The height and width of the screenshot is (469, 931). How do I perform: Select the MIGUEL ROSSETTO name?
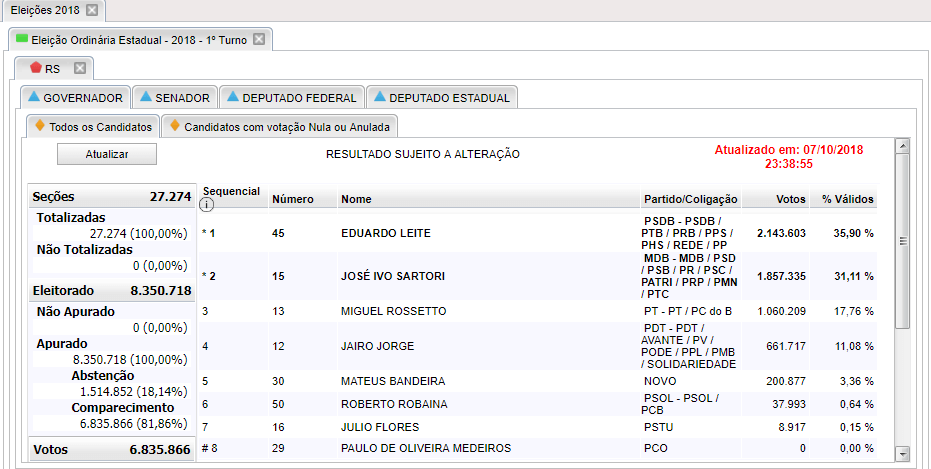click(x=394, y=311)
